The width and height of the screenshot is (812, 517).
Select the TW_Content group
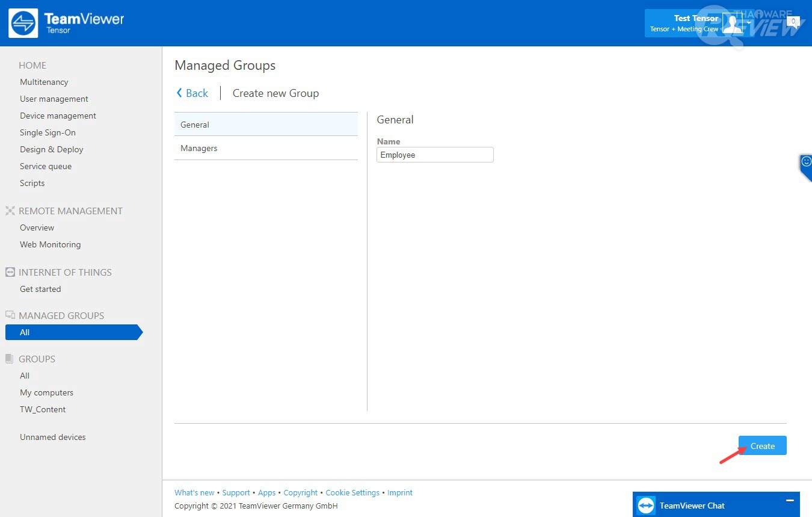coord(43,409)
